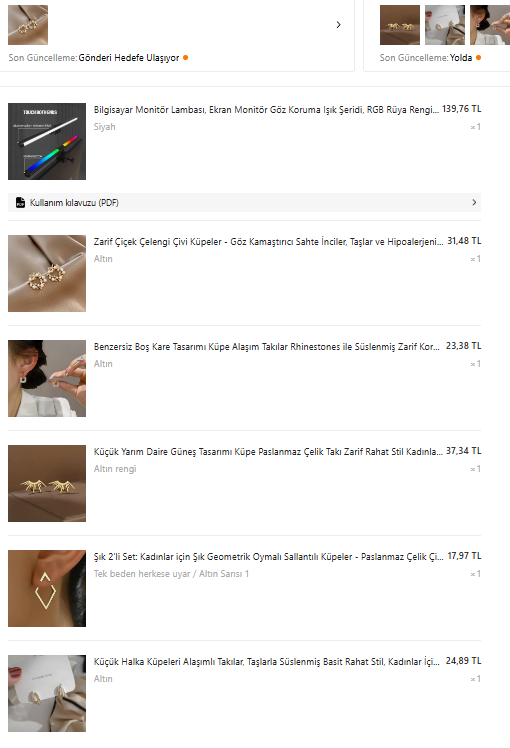Open the Küçük Yarım Daire Güneş Tasarımı title
The image size is (510, 748).
pos(268,452)
